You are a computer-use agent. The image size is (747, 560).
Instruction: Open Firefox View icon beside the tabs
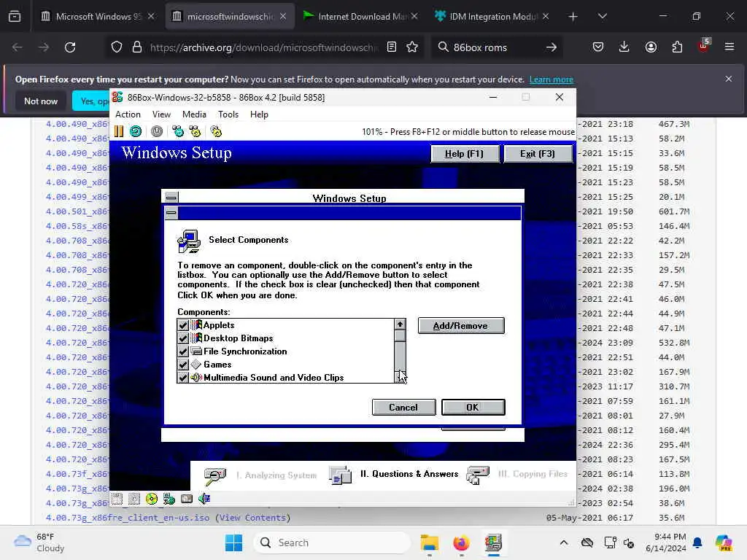coord(15,17)
